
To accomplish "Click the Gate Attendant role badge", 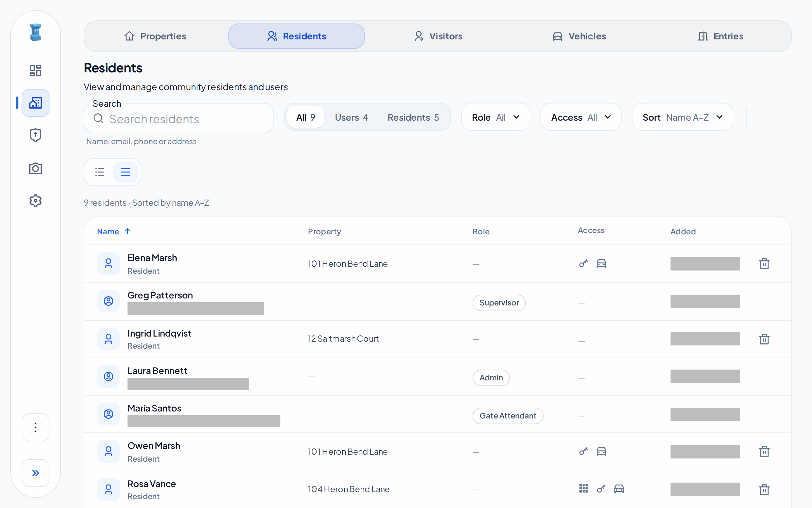I will click(508, 416).
